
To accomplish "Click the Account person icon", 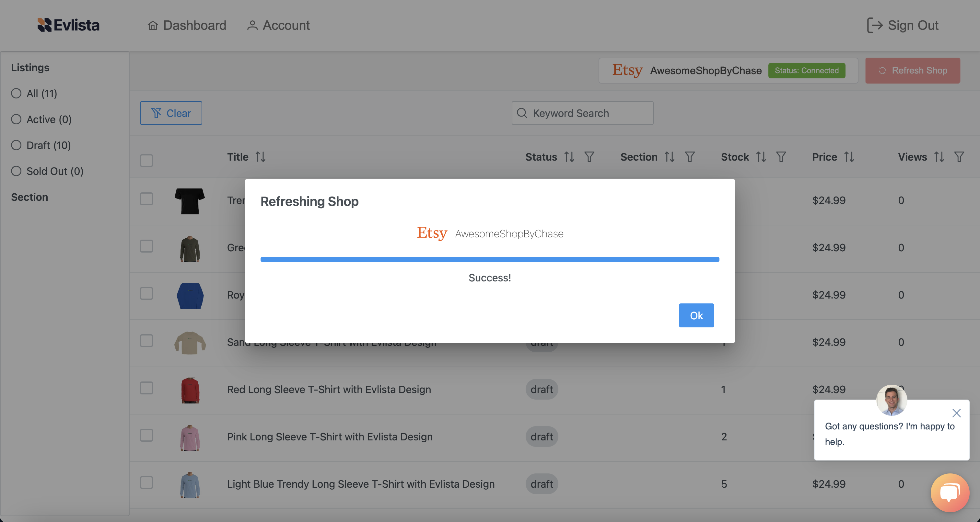I will pyautogui.click(x=252, y=25).
